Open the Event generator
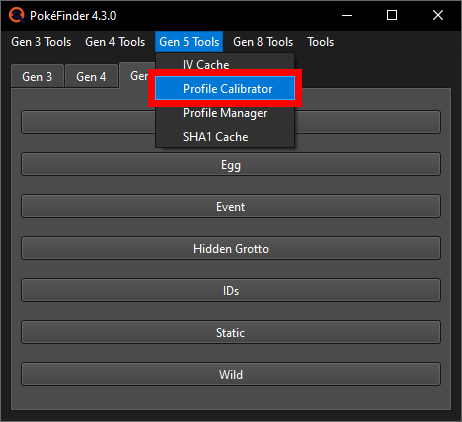Viewport: 462px width, 422px height. point(231,206)
